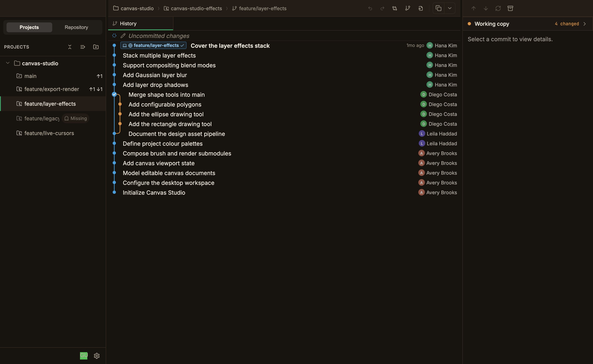Select commit Add the rectangle drawing tool
Screen dimensions: 593x364
pos(284,124)
